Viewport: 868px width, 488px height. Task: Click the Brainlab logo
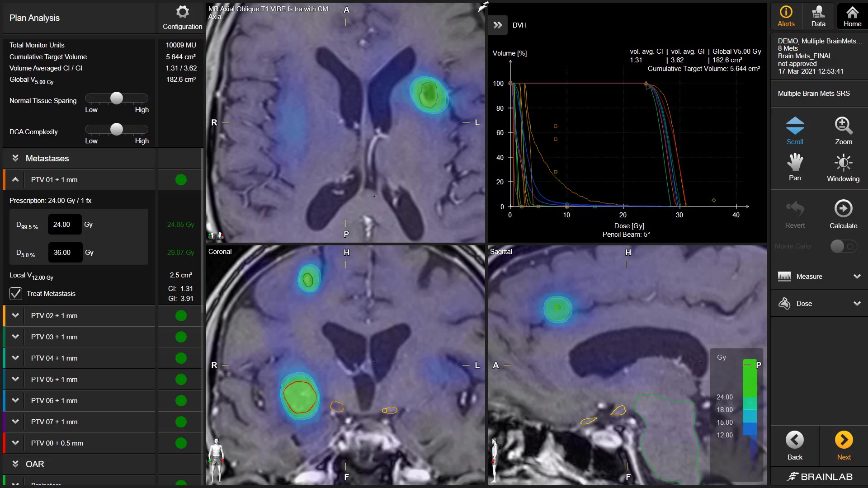[820, 477]
